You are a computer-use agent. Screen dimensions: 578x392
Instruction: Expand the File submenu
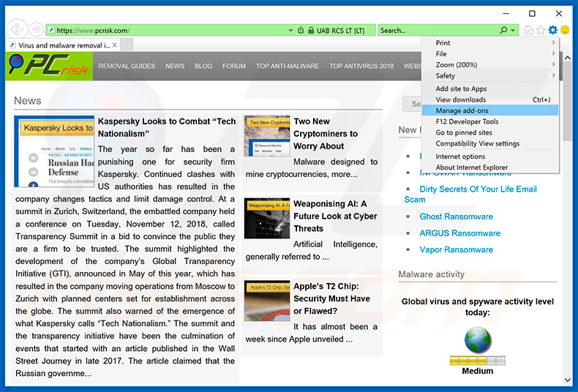[x=490, y=54]
